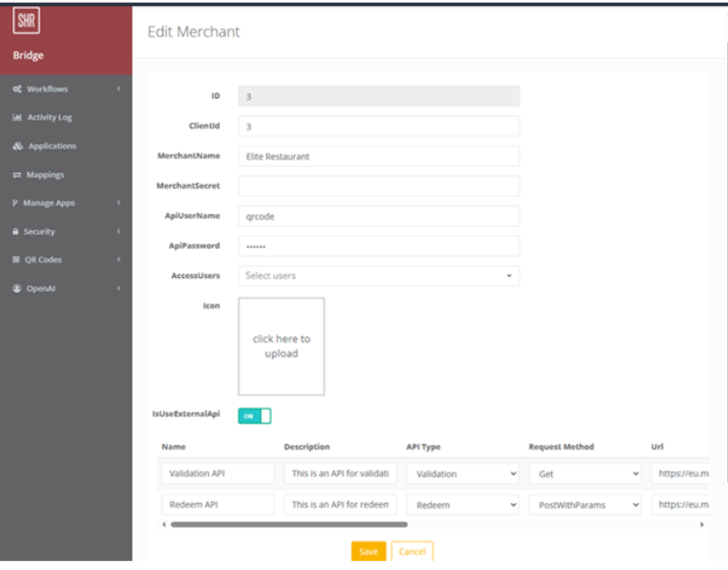
Task: Click the Validation API name field
Action: pos(218,474)
